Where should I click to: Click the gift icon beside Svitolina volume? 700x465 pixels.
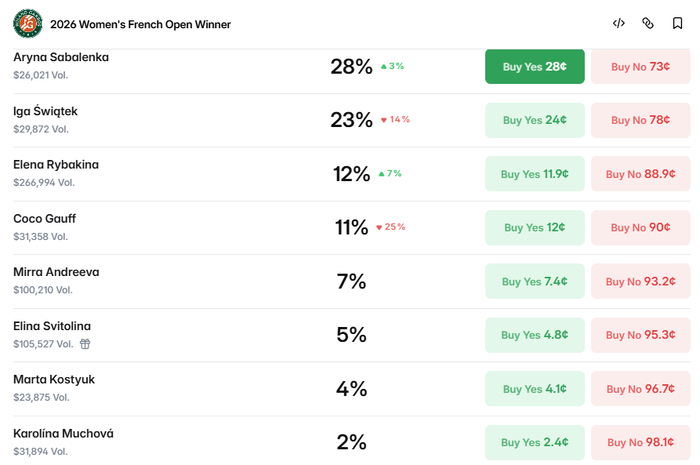pyautogui.click(x=85, y=344)
